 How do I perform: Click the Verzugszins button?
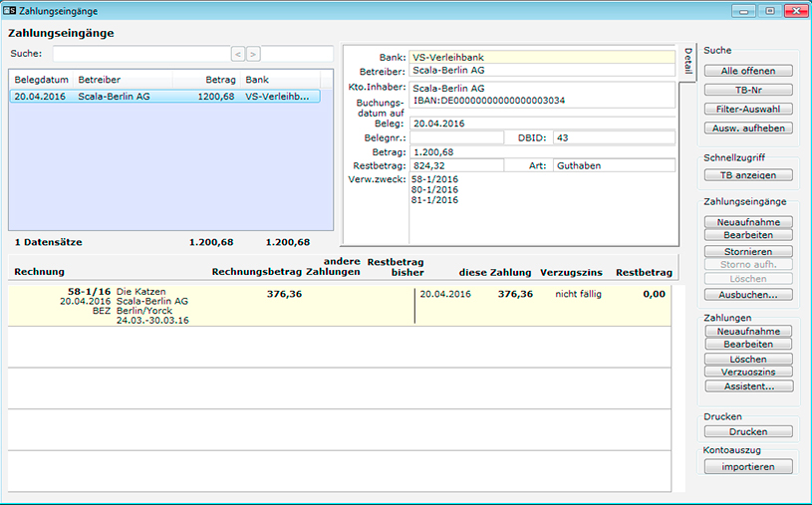747,372
